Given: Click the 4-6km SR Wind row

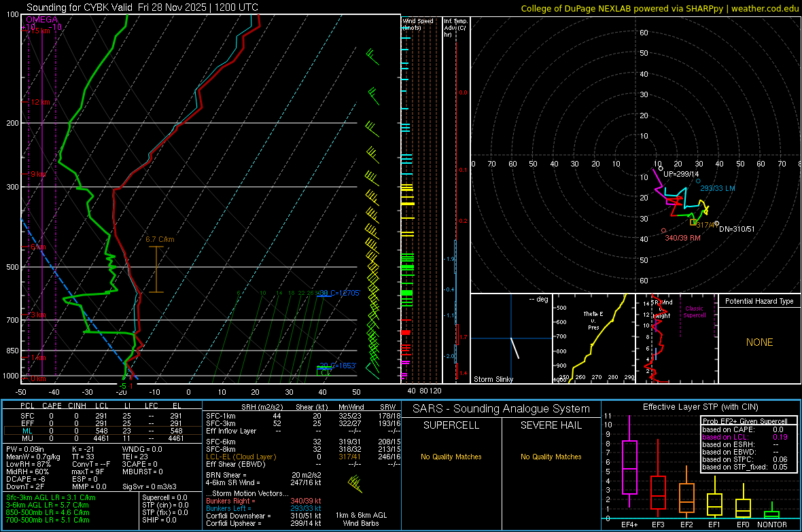Looking at the screenshot, I should [x=264, y=482].
